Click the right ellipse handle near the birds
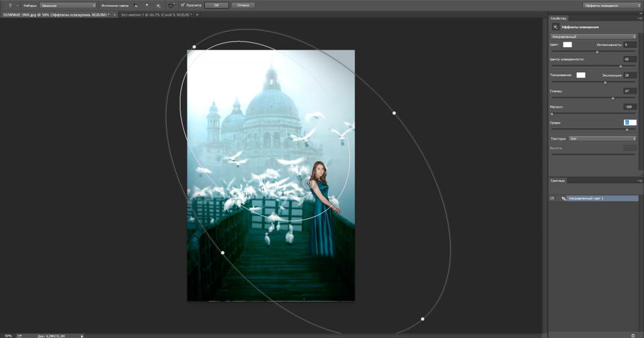The image size is (644, 338). pos(394,113)
